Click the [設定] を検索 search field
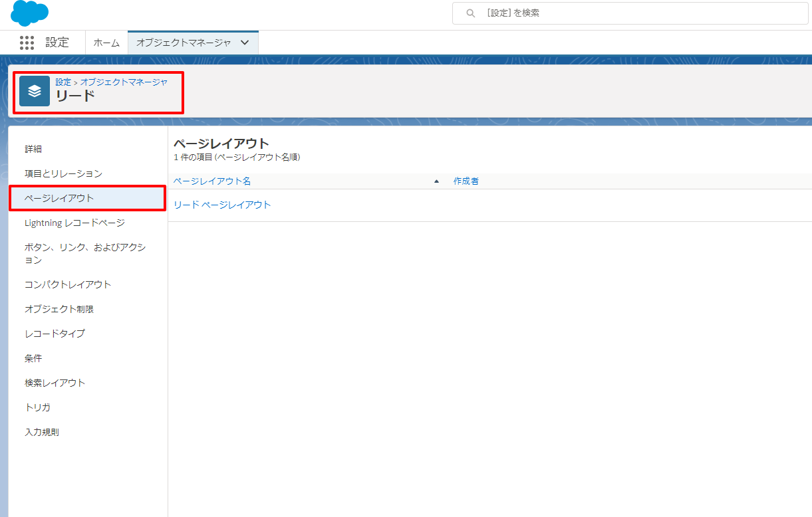Viewport: 812px width, 517px height. click(x=630, y=13)
